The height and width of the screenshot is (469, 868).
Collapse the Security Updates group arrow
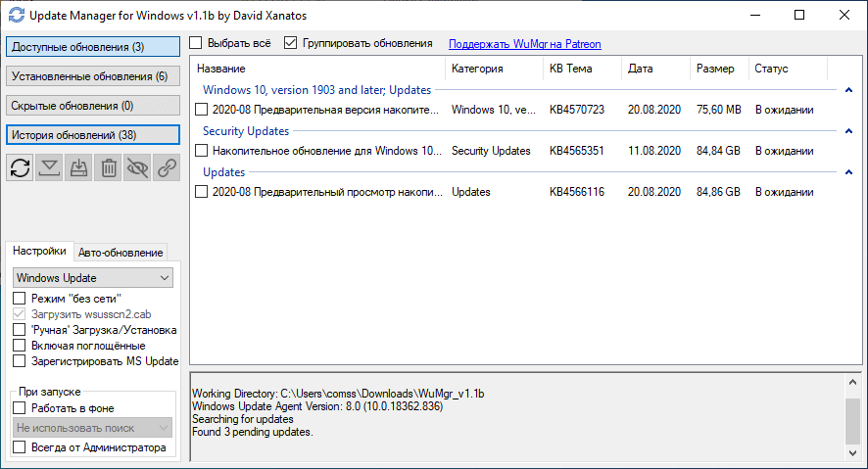pyautogui.click(x=848, y=131)
